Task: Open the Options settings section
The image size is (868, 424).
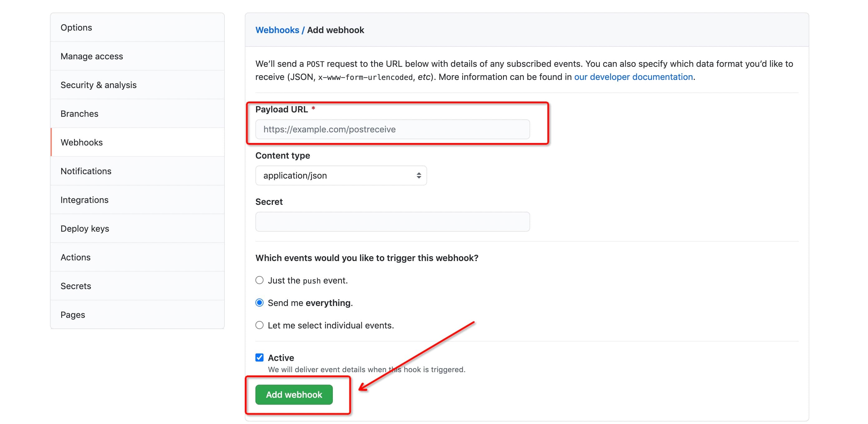Action: 137,27
